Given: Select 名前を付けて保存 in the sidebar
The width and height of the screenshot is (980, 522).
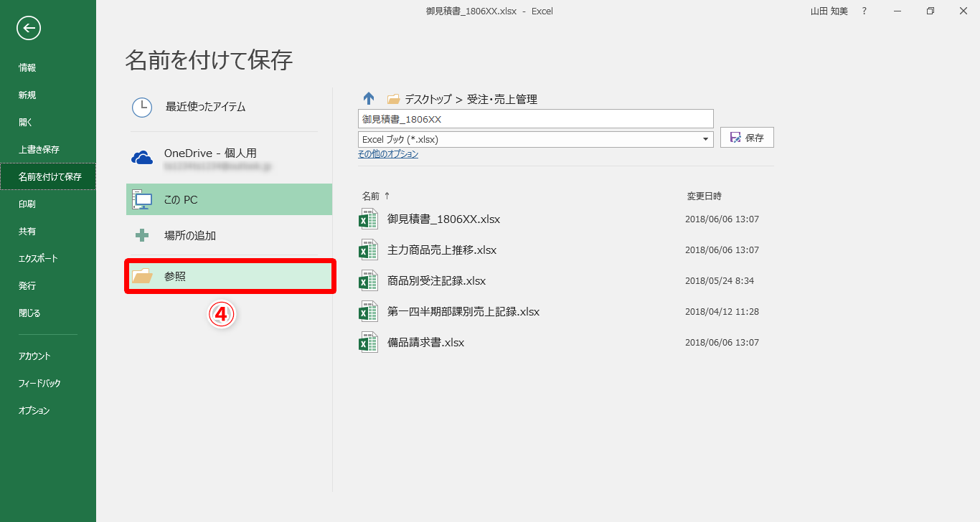Looking at the screenshot, I should tap(48, 176).
